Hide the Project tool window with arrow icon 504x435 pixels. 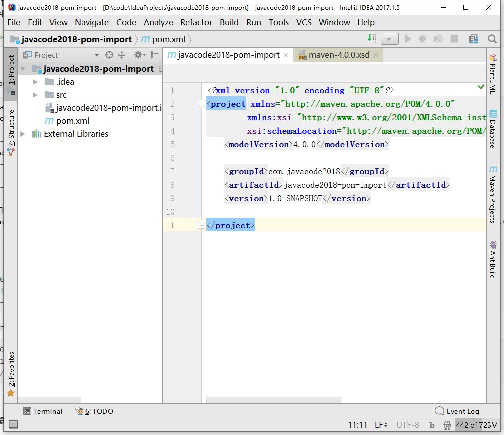click(x=155, y=55)
